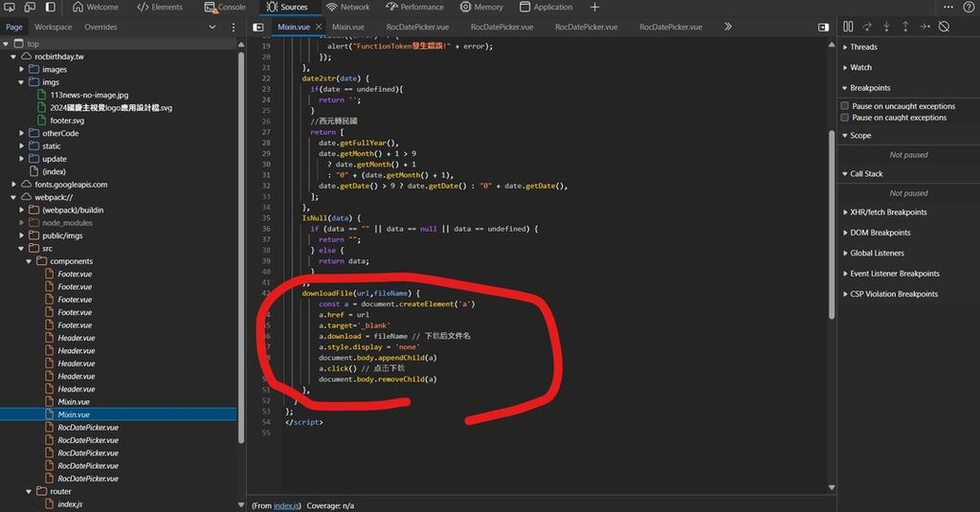Switch to Overrides navigator tab

(x=100, y=27)
